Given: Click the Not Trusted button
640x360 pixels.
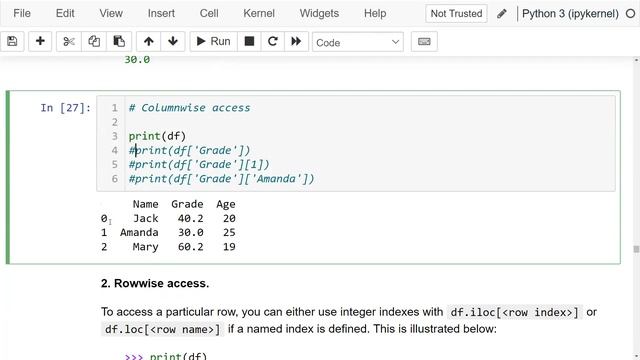Looking at the screenshot, I should (456, 13).
